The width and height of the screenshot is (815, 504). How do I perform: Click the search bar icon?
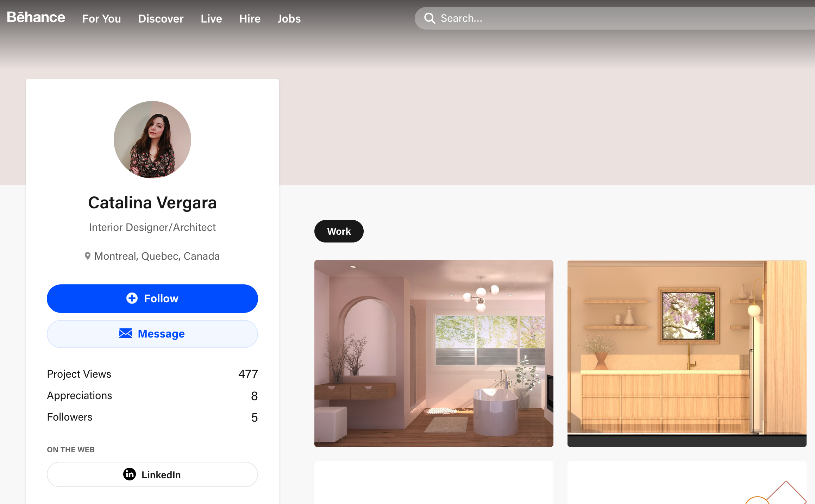430,18
